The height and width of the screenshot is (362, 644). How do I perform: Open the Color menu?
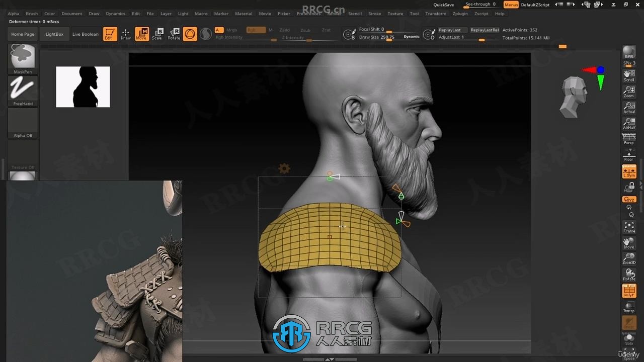(x=49, y=14)
